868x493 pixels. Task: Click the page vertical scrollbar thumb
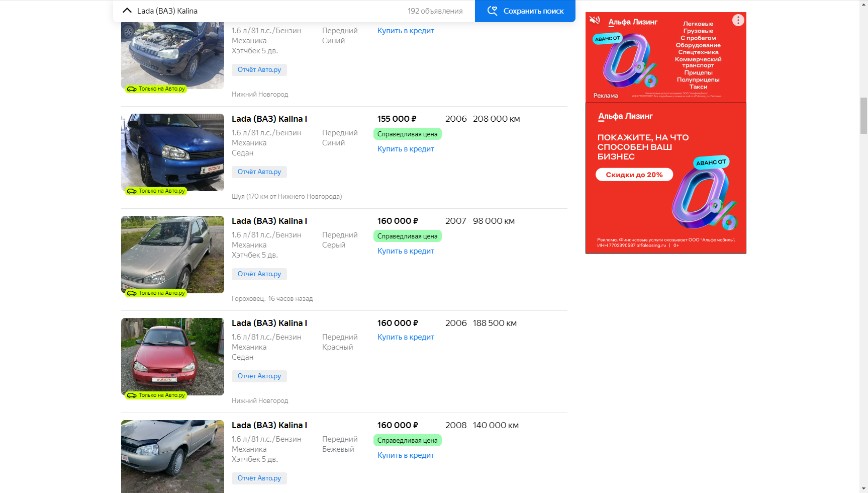pyautogui.click(x=863, y=116)
